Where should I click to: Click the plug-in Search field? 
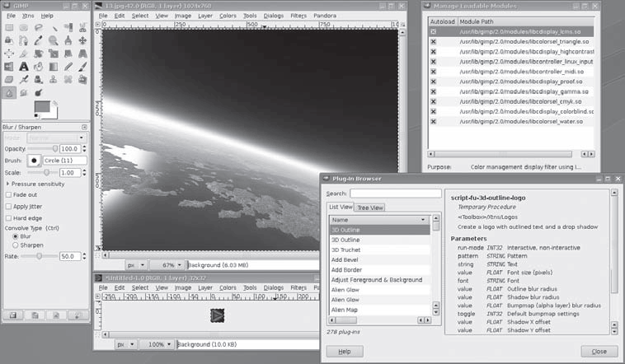pos(397,194)
